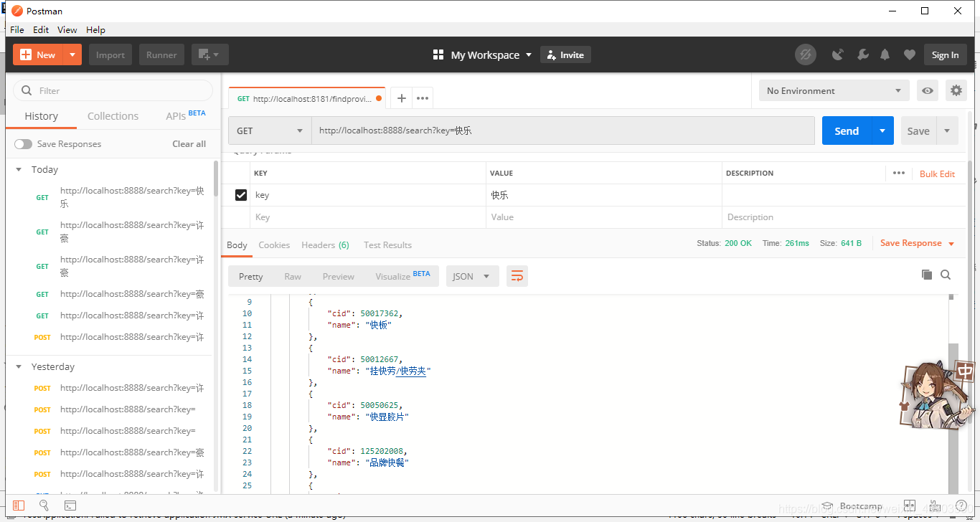Screen dimensions: 980x522
Task: Click the Sign In button
Action: pyautogui.click(x=945, y=54)
